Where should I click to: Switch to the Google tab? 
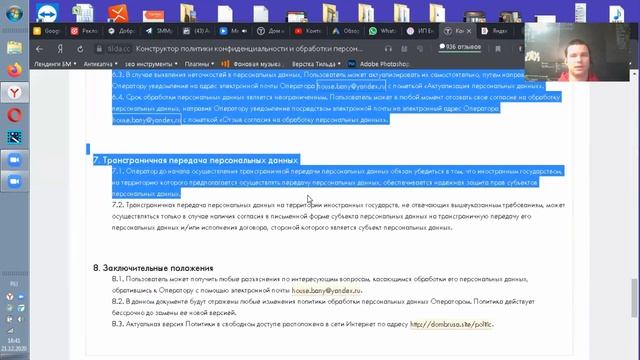point(47,31)
